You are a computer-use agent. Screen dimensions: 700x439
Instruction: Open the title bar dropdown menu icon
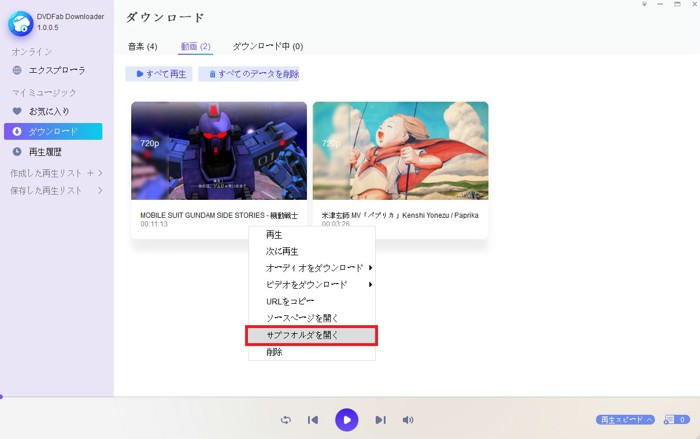644,4
